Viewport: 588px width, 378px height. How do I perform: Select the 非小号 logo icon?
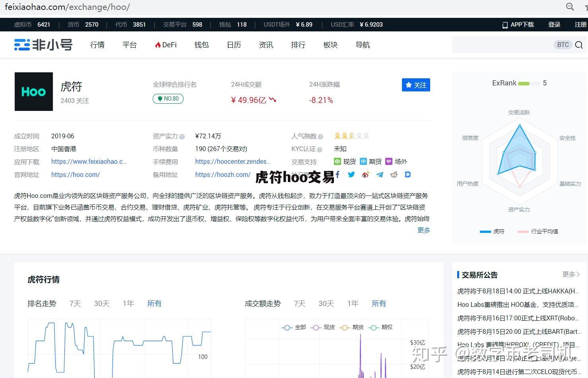click(x=23, y=45)
